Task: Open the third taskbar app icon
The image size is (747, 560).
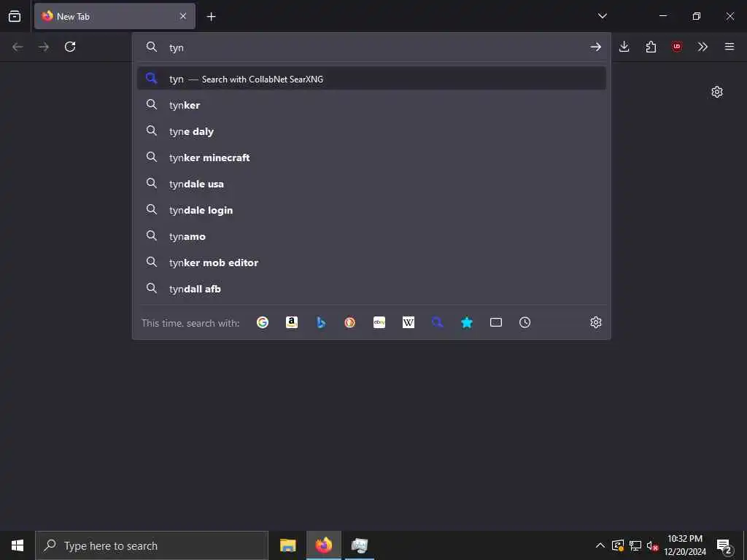Action: pyautogui.click(x=359, y=545)
